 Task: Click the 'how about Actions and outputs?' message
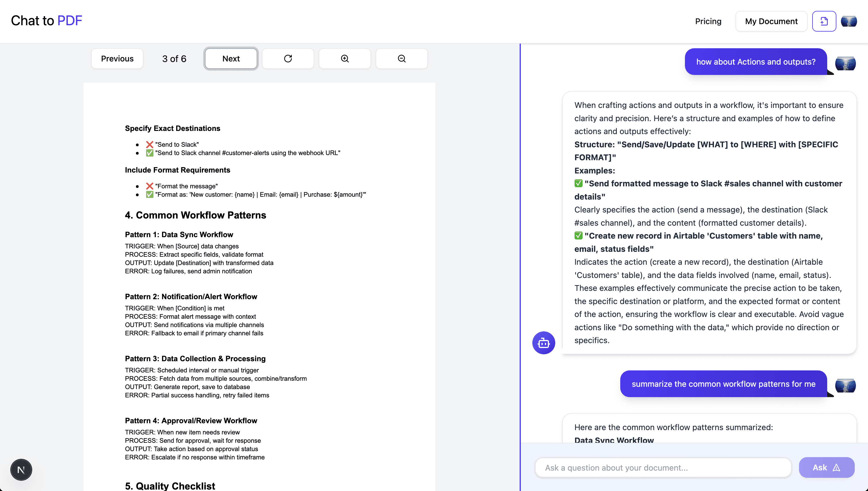[756, 62]
